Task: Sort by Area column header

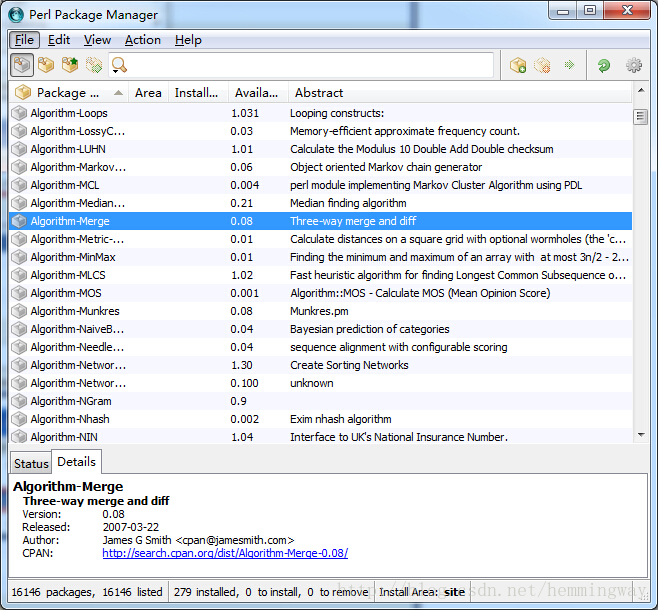Action: 148,93
